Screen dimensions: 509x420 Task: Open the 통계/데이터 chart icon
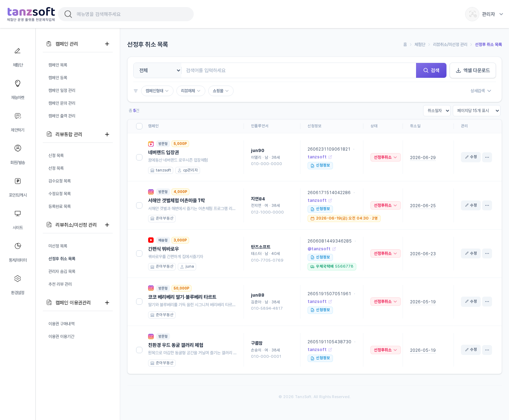18,246
